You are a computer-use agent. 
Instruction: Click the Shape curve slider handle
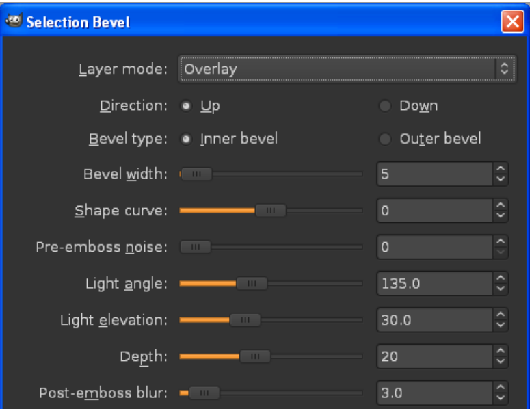coord(270,211)
